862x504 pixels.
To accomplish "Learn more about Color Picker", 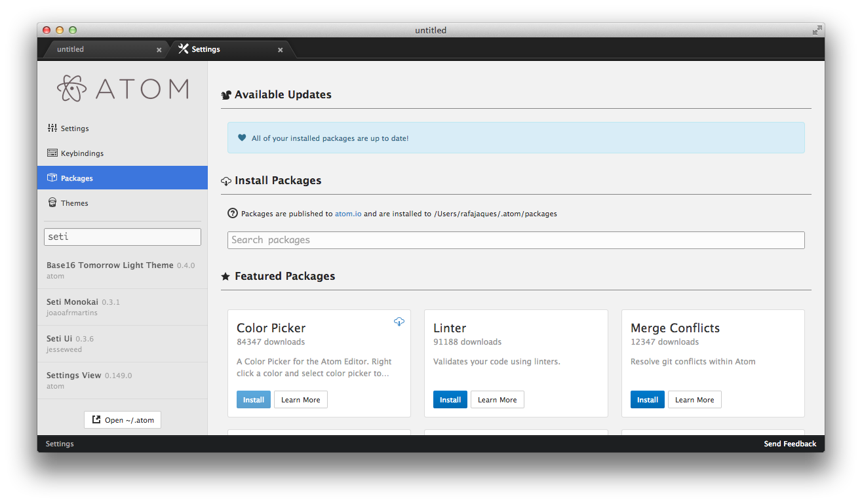I will (301, 400).
